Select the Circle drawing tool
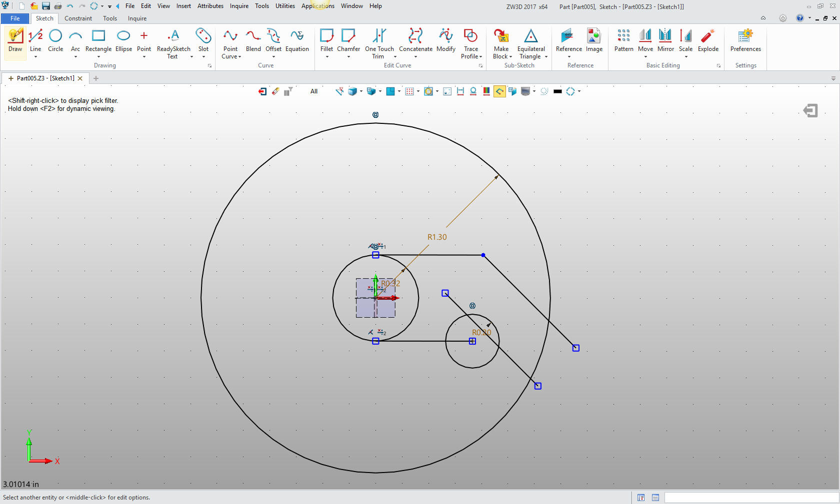 tap(55, 41)
